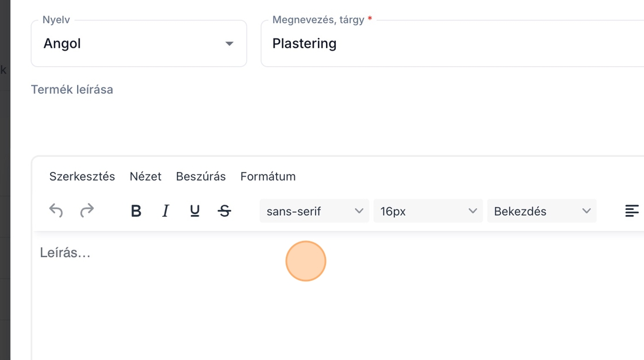The height and width of the screenshot is (360, 644).
Task: Toggle Italic formatting
Action: coord(166,211)
